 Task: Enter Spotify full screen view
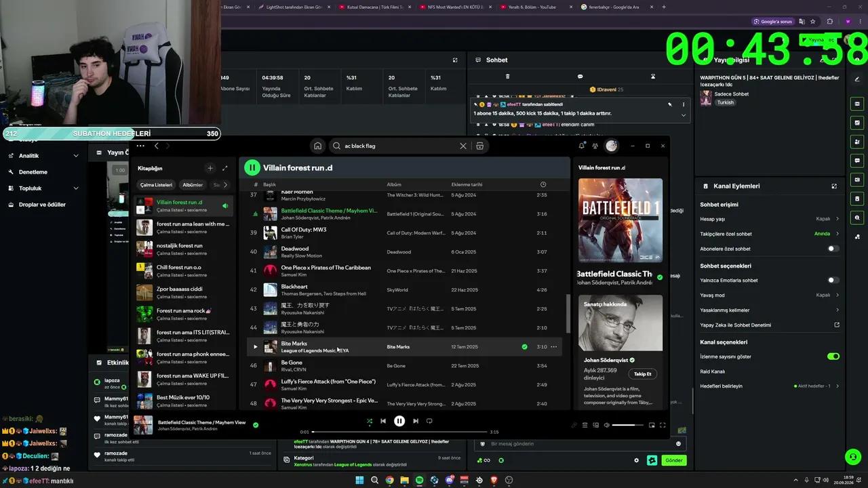coord(663,425)
